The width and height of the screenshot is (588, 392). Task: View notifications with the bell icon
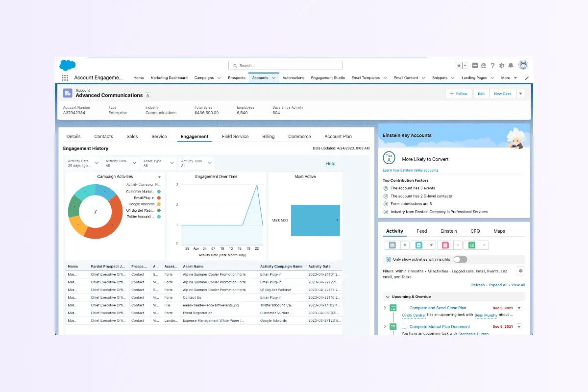(x=510, y=65)
